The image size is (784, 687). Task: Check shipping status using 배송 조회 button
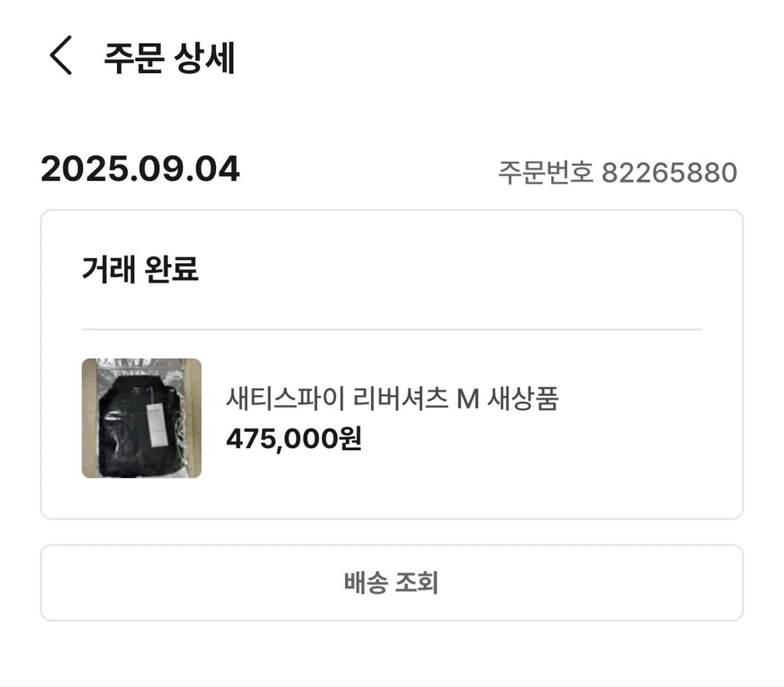point(392,582)
